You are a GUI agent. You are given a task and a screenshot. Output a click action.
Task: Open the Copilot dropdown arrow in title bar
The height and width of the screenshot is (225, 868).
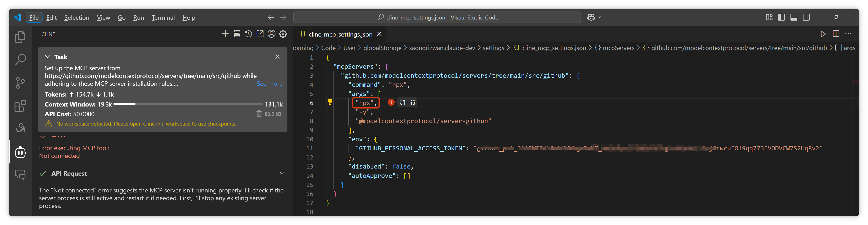point(599,17)
